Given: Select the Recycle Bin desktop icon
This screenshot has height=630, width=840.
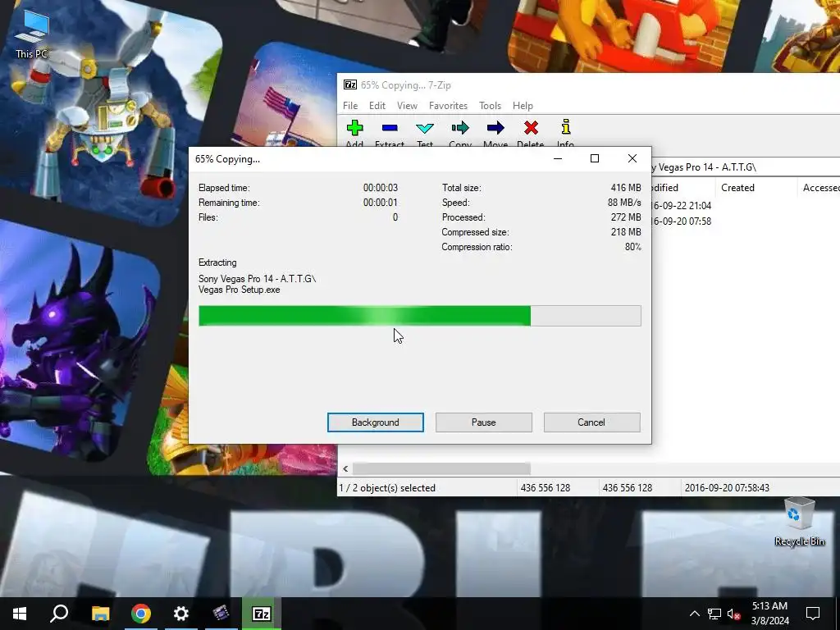Looking at the screenshot, I should [x=799, y=521].
